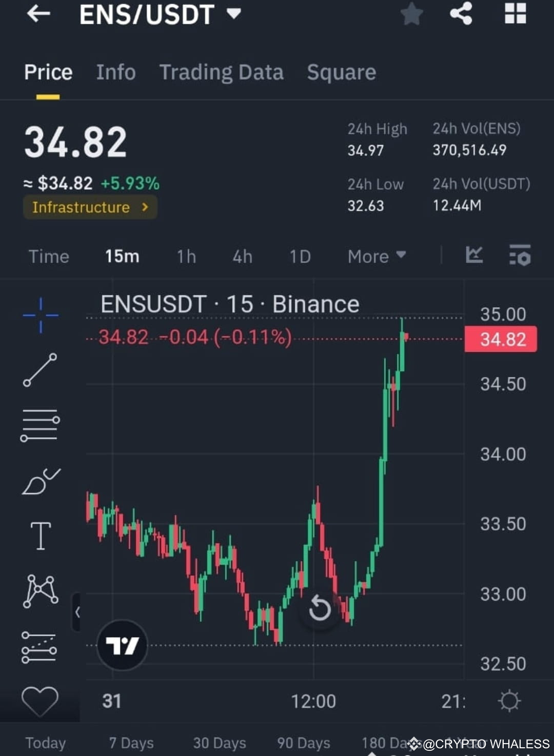Screen dimensions: 554x756
Task: Select the crosshair cursor tool
Action: point(40,315)
